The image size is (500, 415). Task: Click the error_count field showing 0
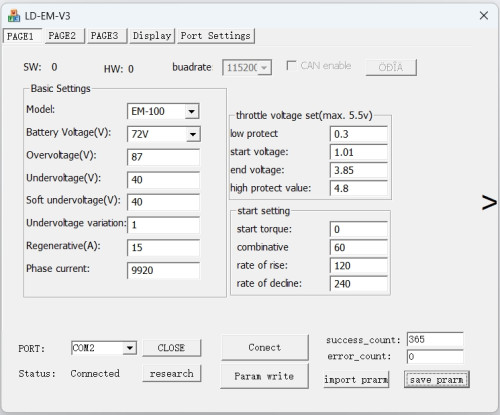click(435, 357)
